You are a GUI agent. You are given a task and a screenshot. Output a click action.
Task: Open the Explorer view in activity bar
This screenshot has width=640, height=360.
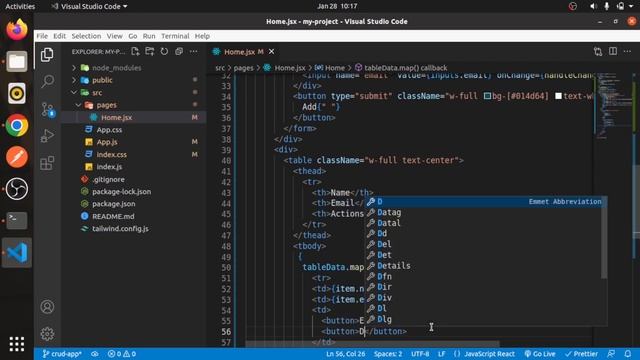pos(47,55)
